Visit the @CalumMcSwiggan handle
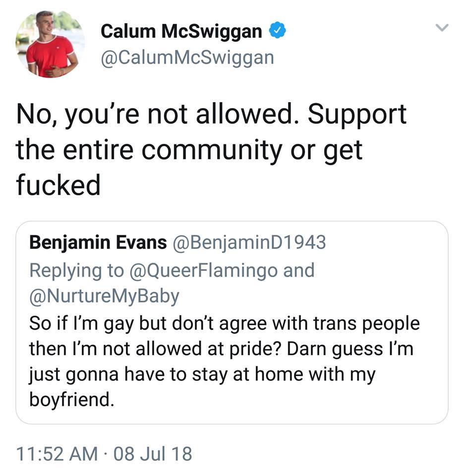Image resolution: width=464 pixels, height=476 pixels. coord(187,57)
